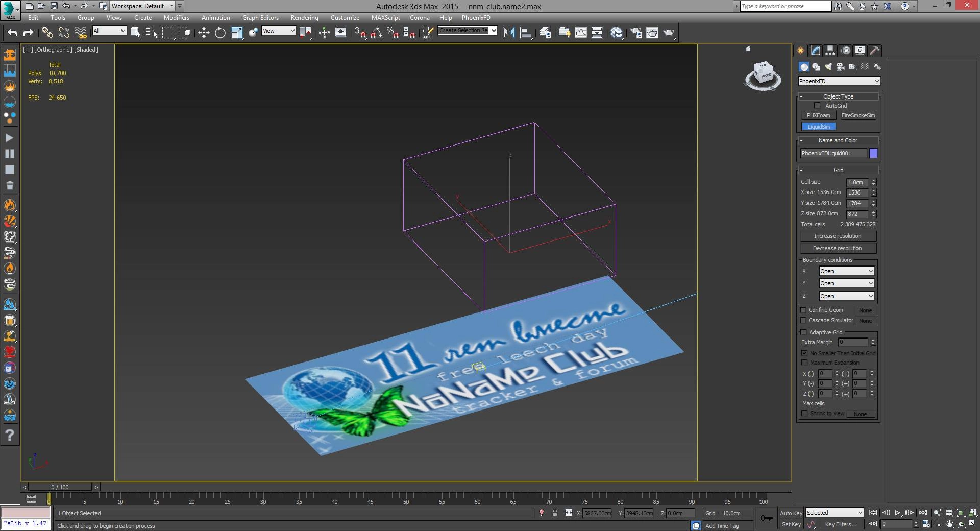Open the Z boundary condition dropdown
The height and width of the screenshot is (531, 980).
[x=847, y=296]
